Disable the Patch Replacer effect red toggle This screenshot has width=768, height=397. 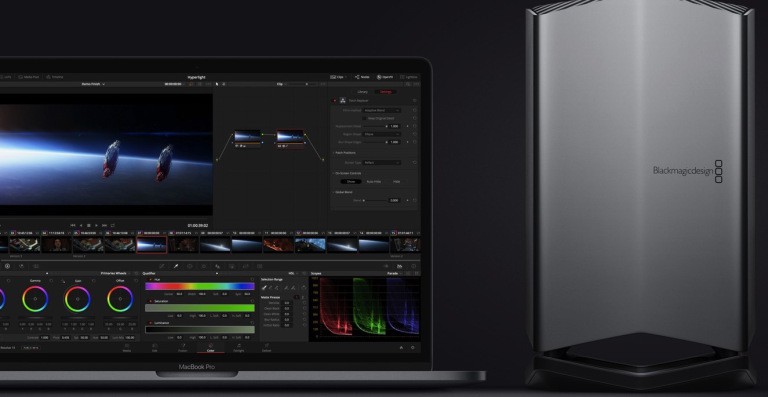[x=335, y=101]
